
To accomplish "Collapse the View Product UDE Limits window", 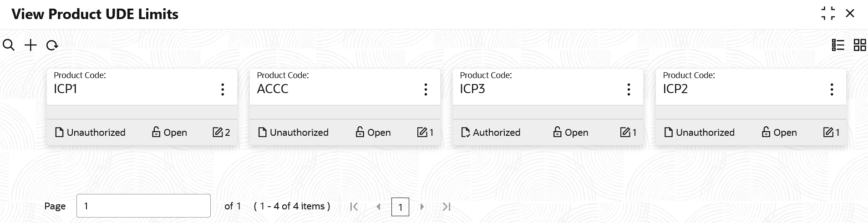I will [828, 14].
